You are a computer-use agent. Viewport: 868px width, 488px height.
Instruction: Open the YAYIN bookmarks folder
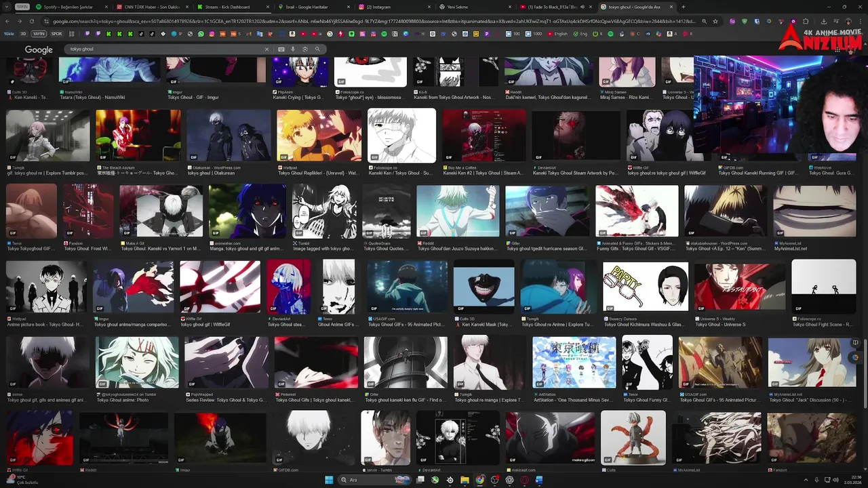39,34
